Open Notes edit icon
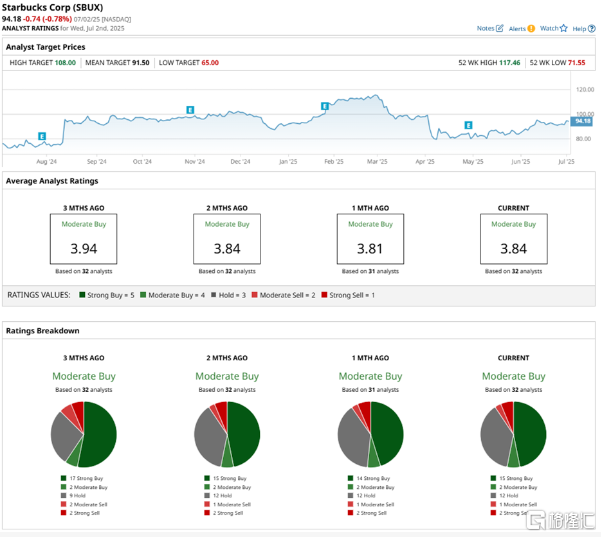Viewport: 601px width, 537px height. click(x=500, y=28)
